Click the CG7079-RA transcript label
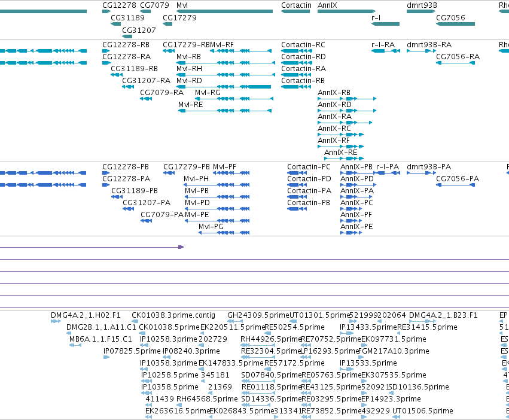Viewport: 509px width, 420px height. coord(161,93)
